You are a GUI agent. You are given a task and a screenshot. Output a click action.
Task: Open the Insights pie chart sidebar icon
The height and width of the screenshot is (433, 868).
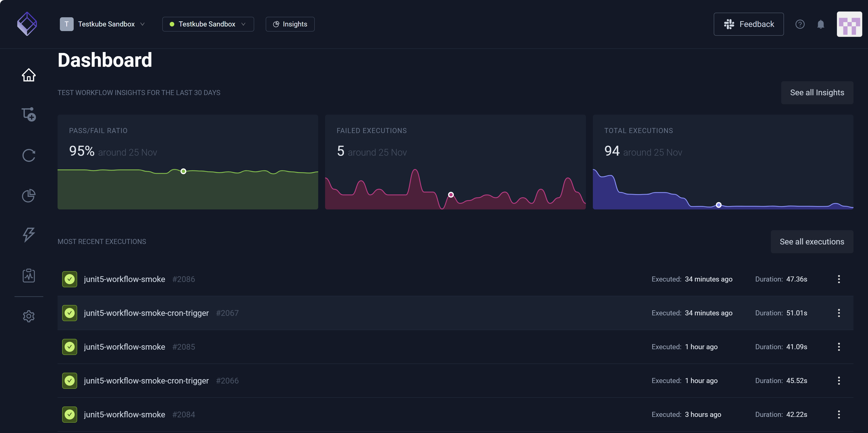(x=29, y=195)
